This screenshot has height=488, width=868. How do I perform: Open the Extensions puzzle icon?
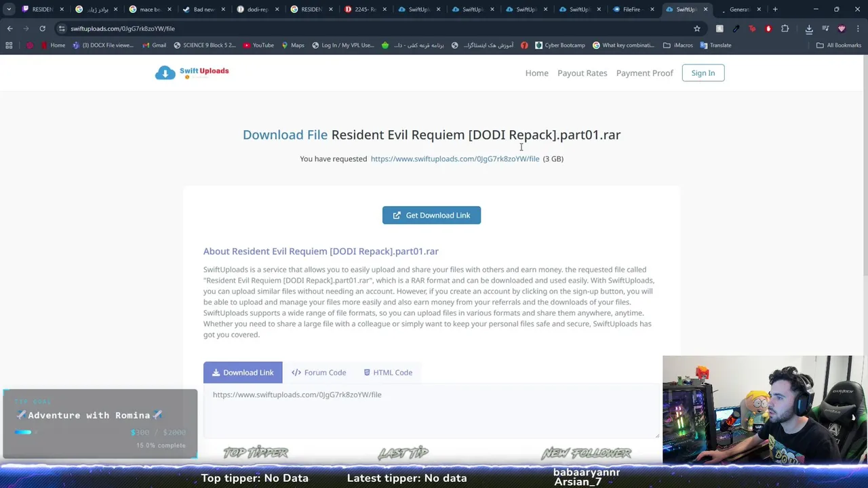[785, 28]
